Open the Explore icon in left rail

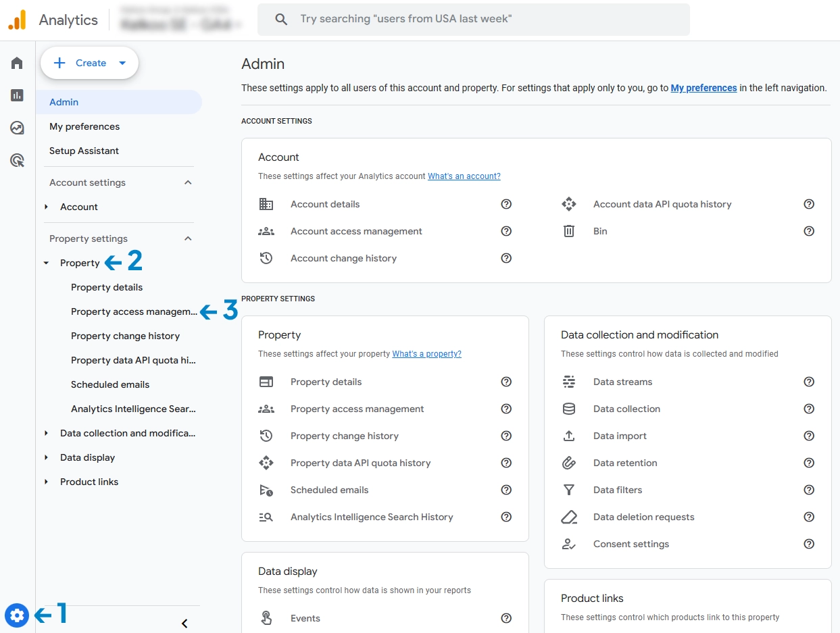point(17,128)
